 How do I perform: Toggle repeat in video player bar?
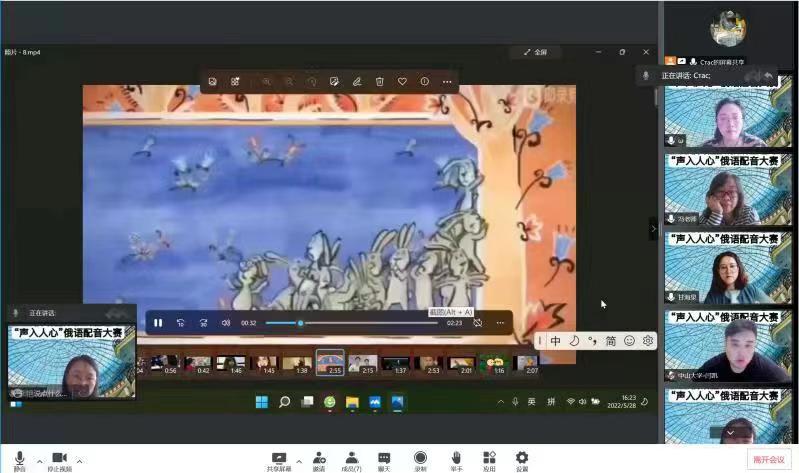tap(477, 323)
